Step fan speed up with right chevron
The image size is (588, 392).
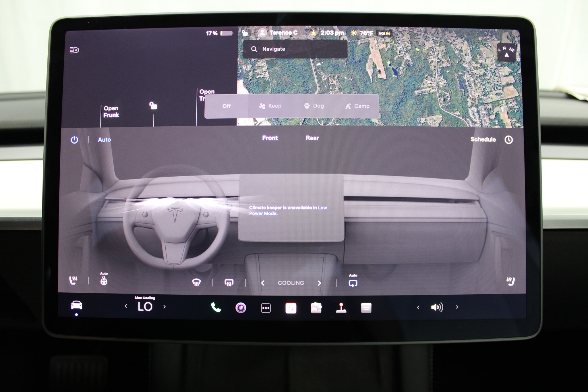click(x=319, y=283)
